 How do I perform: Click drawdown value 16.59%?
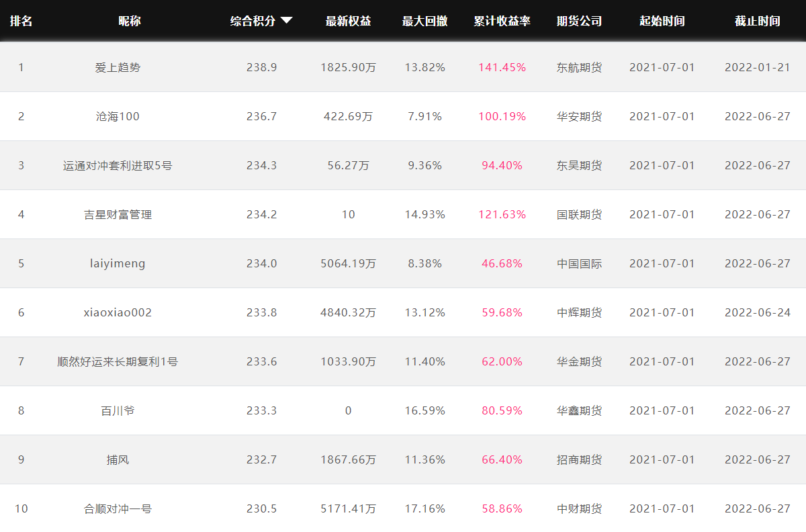pyautogui.click(x=425, y=410)
